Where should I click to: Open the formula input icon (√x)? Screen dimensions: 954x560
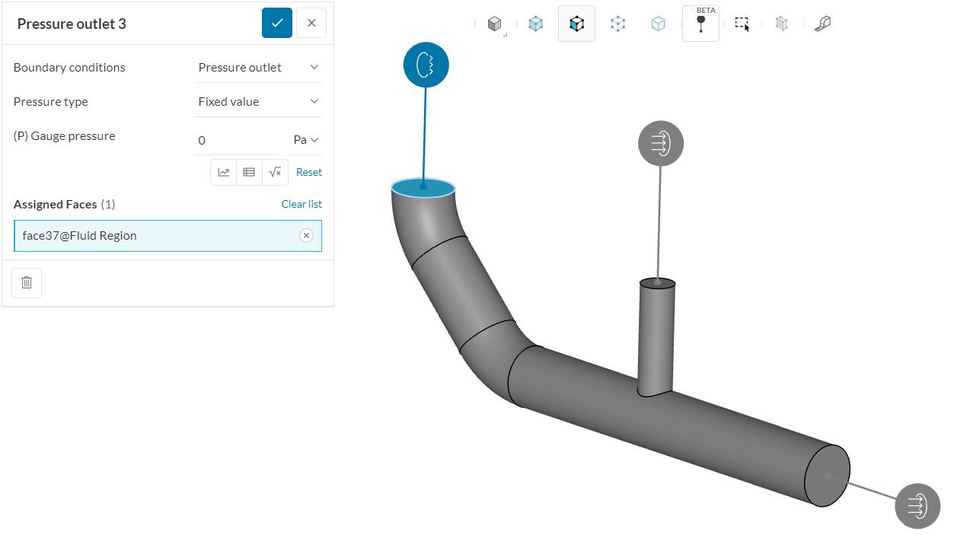(x=275, y=172)
